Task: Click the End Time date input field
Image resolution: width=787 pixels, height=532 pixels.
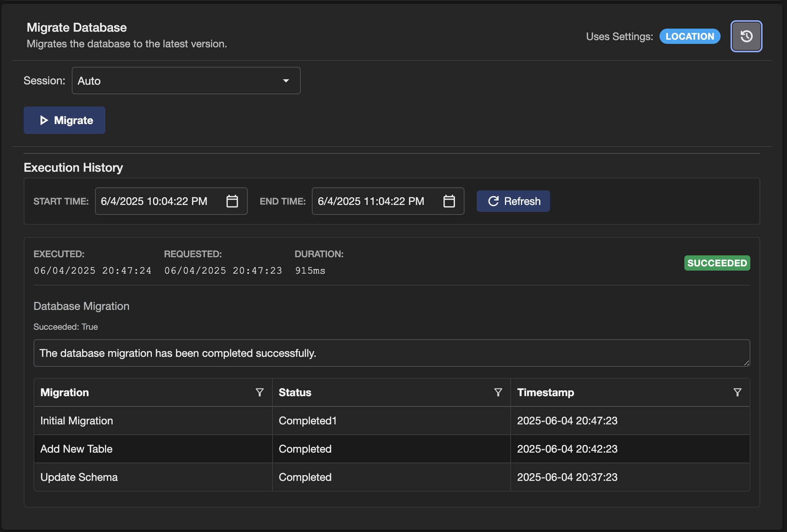Action: [388, 201]
